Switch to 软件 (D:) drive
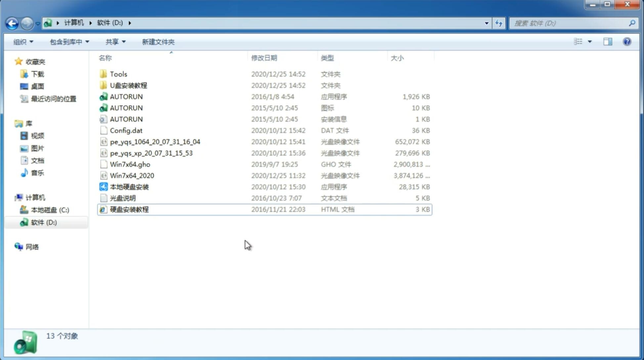Viewport: 644px width, 360px height. [x=44, y=222]
